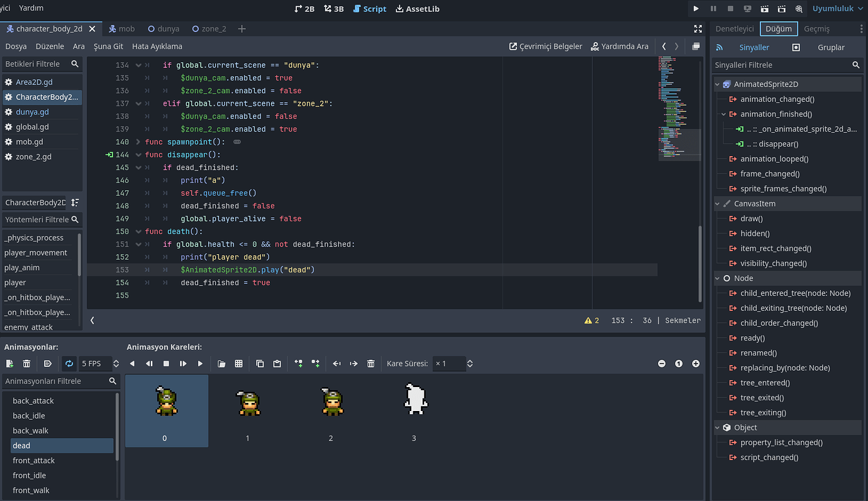Toggle distraction-free mode in script editor
This screenshot has height=501, width=868.
click(698, 28)
